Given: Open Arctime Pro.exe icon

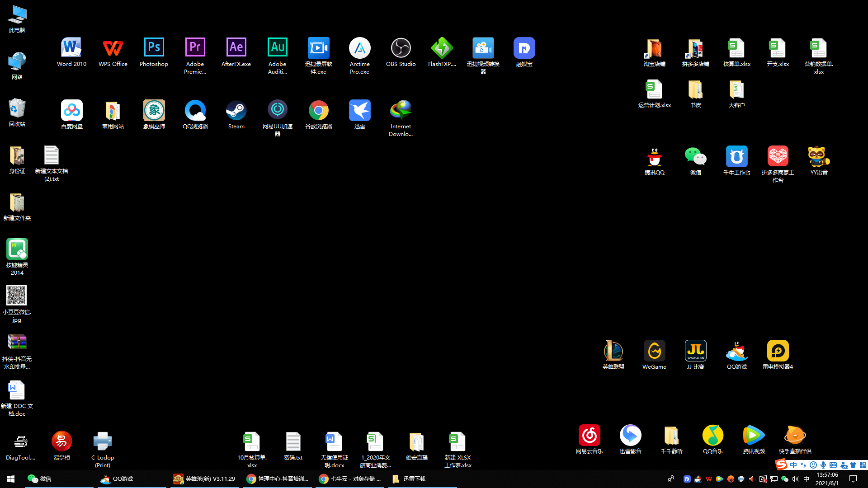Looking at the screenshot, I should [x=359, y=56].
